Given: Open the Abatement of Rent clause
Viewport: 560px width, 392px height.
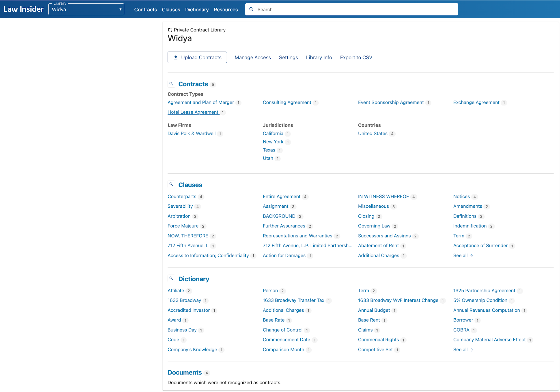Looking at the screenshot, I should (x=378, y=246).
